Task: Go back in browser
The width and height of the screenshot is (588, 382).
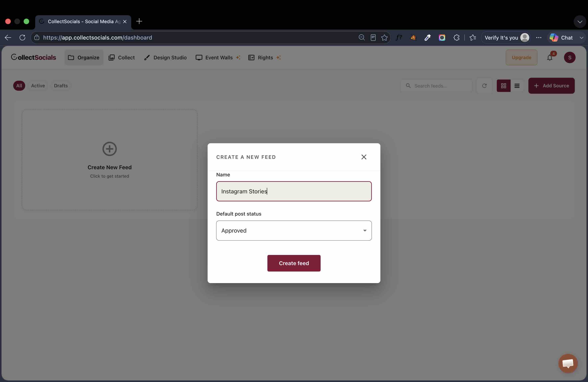Action: coord(8,38)
